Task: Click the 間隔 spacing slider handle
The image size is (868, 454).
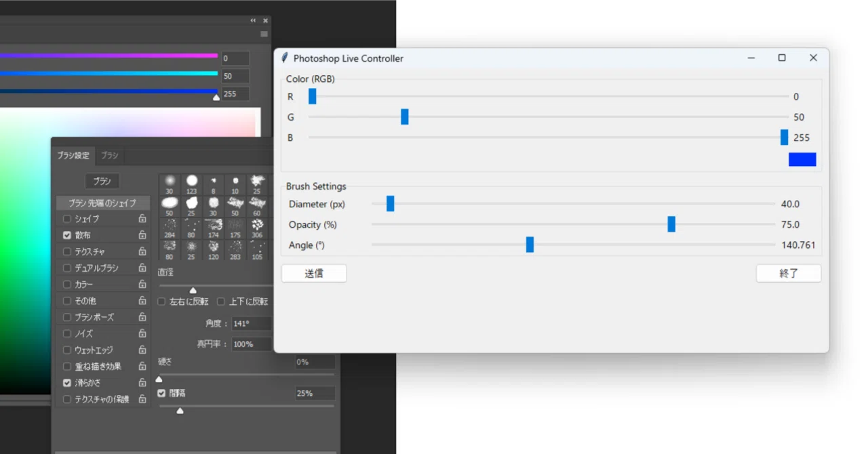Action: (x=180, y=411)
